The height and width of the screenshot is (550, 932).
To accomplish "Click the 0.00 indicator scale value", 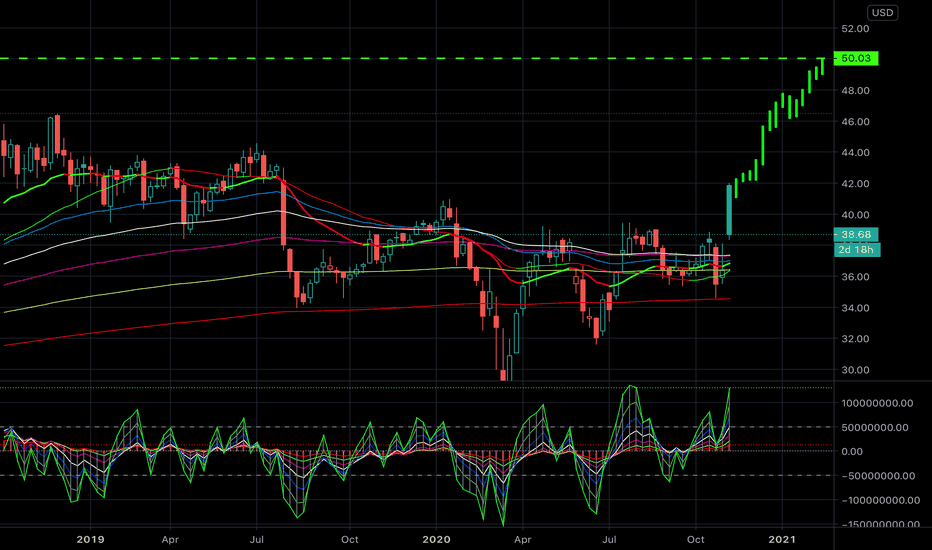I will 852,451.
